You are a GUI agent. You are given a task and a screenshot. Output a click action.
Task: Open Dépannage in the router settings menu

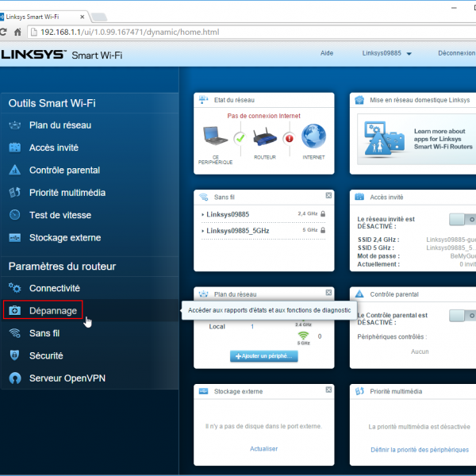click(x=52, y=311)
